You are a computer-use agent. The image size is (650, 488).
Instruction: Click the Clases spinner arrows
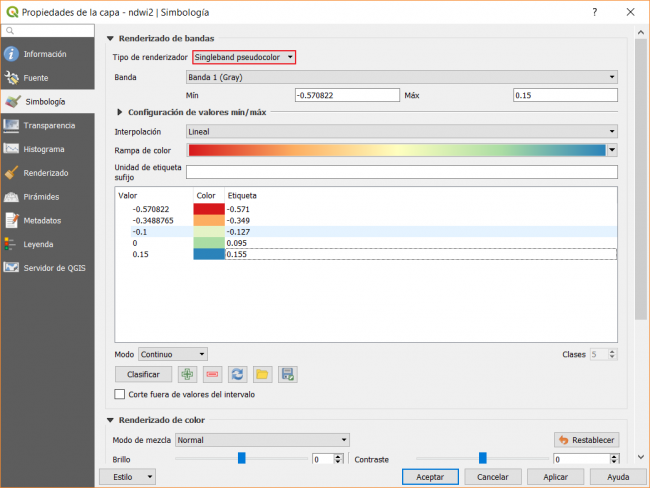pos(612,354)
